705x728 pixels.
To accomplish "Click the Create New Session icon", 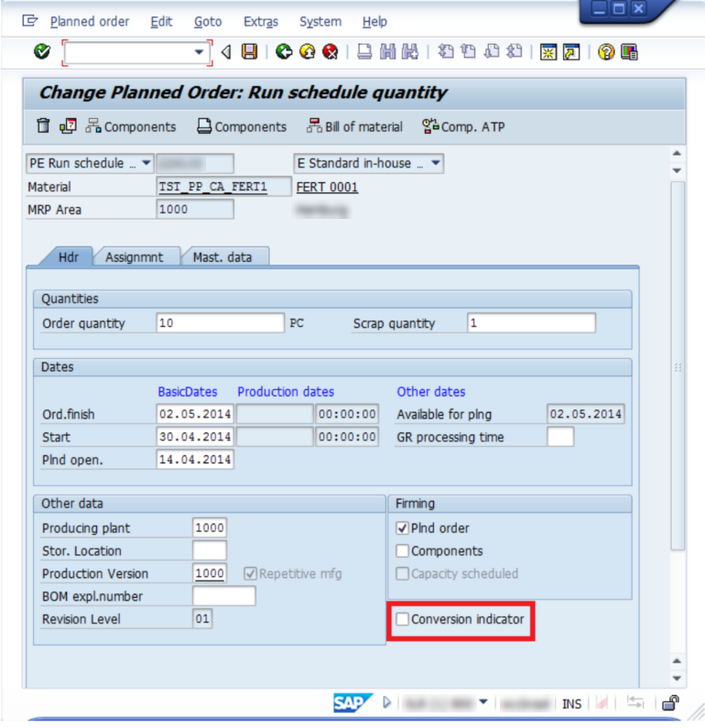I will (x=548, y=51).
